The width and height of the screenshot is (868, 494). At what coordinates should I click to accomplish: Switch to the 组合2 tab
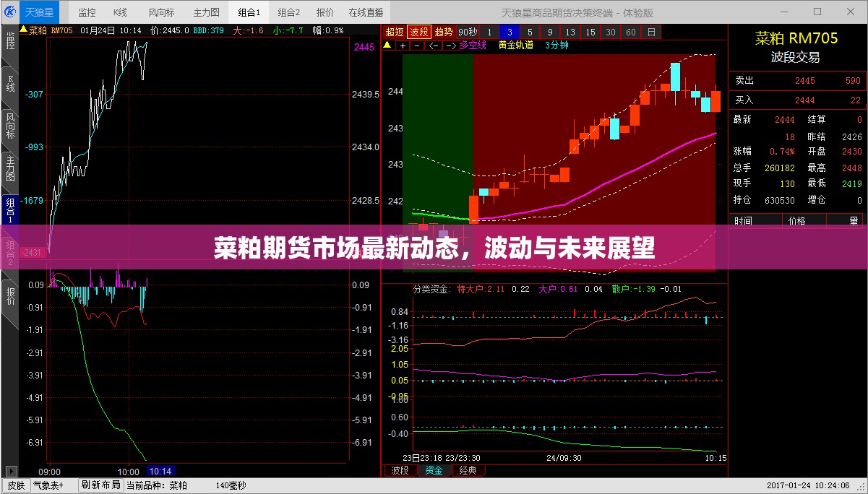click(x=289, y=12)
